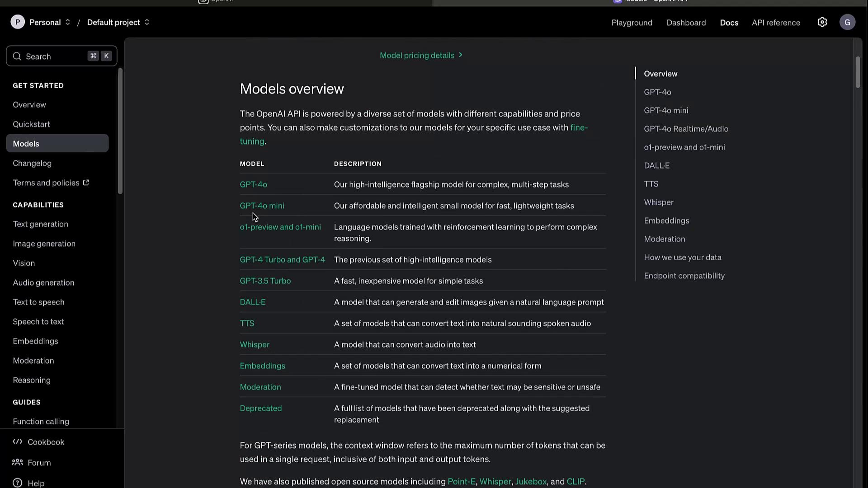Click the main page vertical scrollbar
This screenshot has height=488, width=868.
coord(858,72)
